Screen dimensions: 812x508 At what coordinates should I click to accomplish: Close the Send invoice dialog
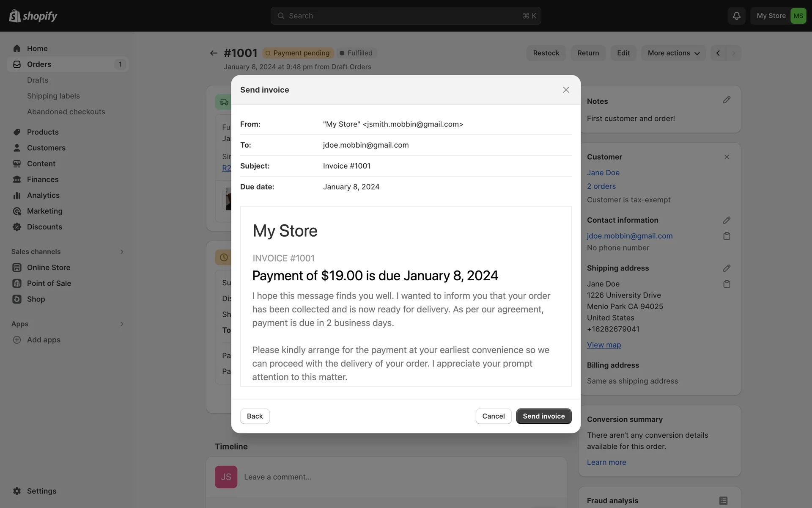click(566, 90)
